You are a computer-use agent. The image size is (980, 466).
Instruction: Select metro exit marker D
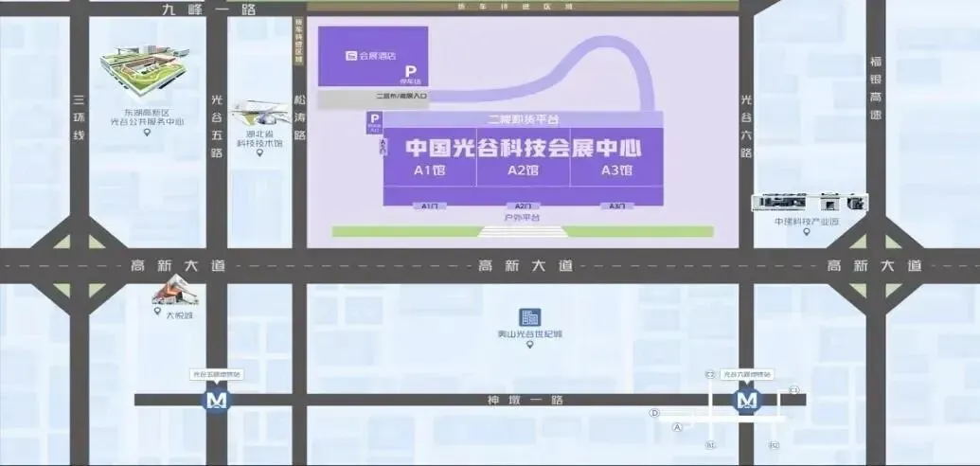[x=654, y=413]
